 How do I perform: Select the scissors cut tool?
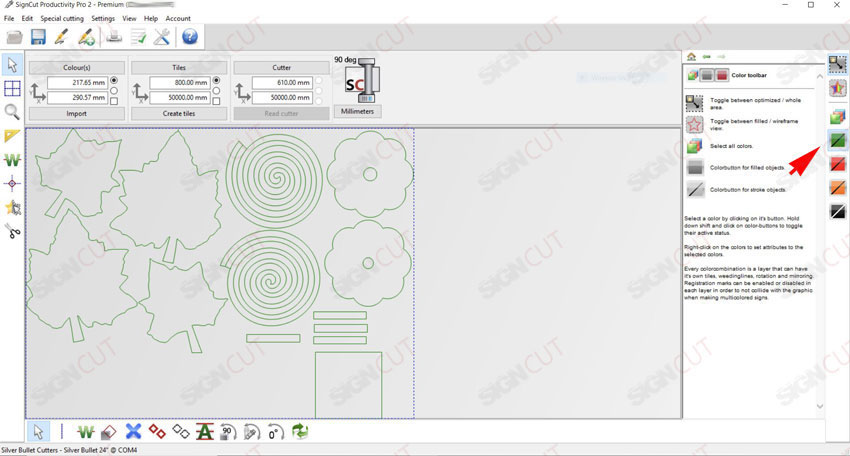pyautogui.click(x=13, y=232)
